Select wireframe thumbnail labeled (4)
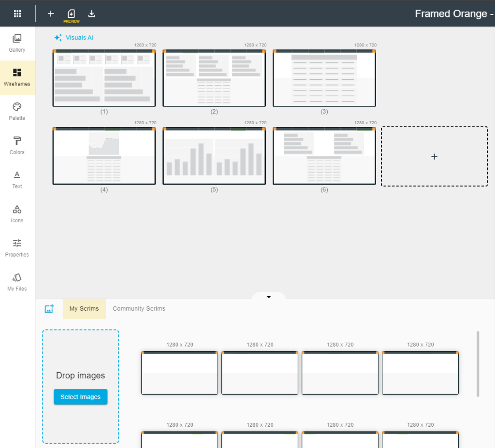This screenshot has width=495, height=448. 104,156
